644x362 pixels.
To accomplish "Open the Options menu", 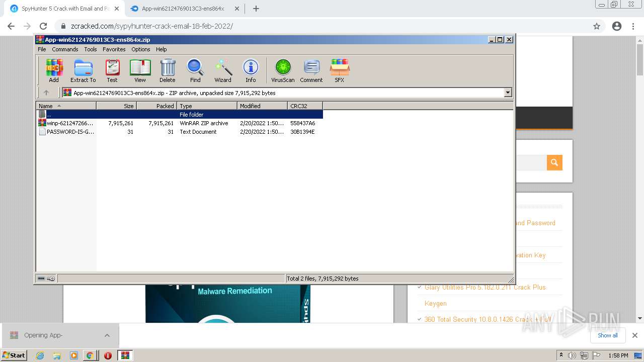I will (141, 49).
